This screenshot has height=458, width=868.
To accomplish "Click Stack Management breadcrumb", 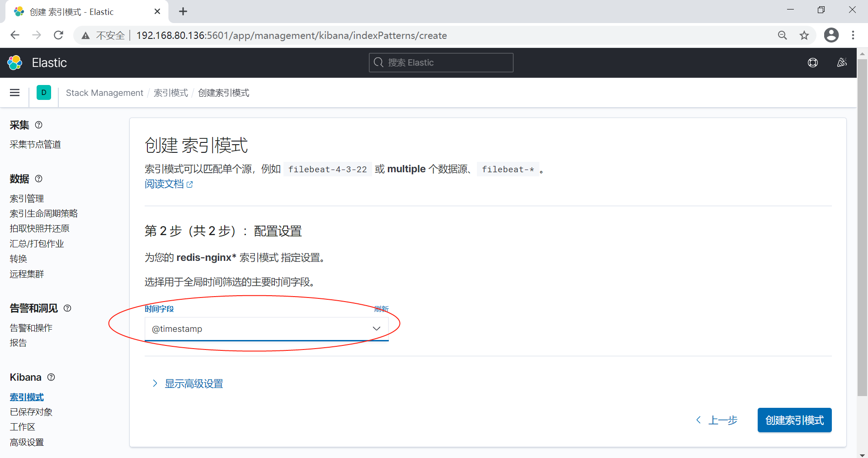I will tap(104, 93).
